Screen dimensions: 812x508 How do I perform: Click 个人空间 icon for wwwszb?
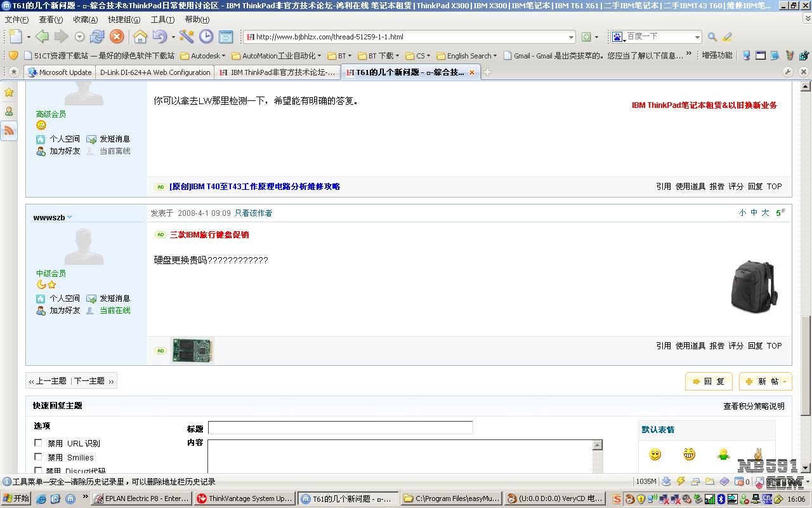point(41,298)
